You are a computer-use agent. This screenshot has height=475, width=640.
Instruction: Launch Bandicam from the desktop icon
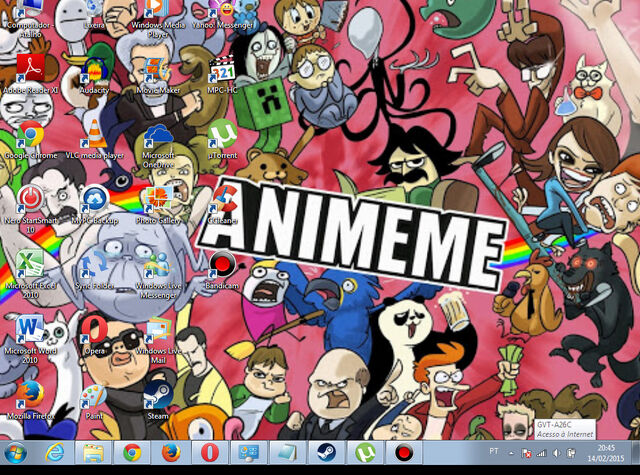222,270
